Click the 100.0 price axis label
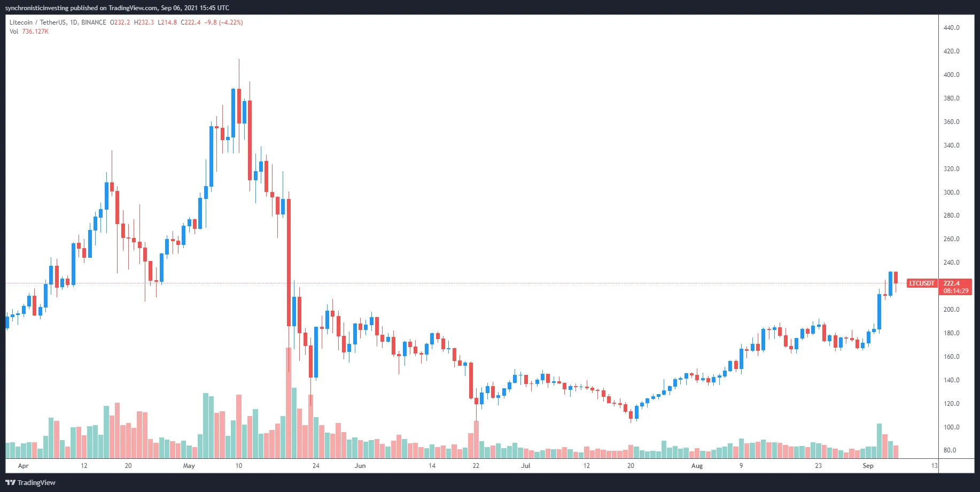Viewport: 980px width, 492px height. click(951, 427)
